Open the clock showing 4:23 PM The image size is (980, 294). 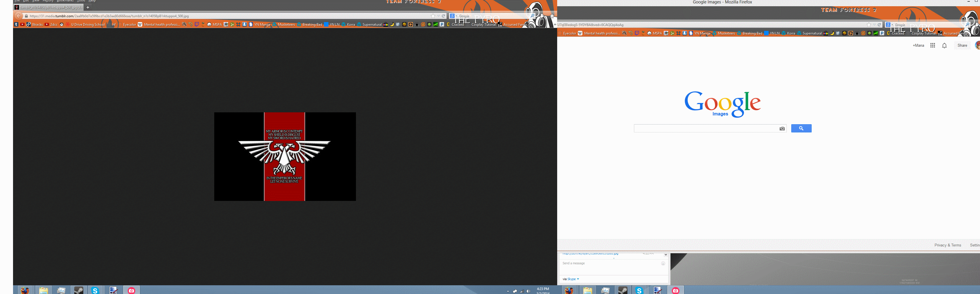point(543,291)
